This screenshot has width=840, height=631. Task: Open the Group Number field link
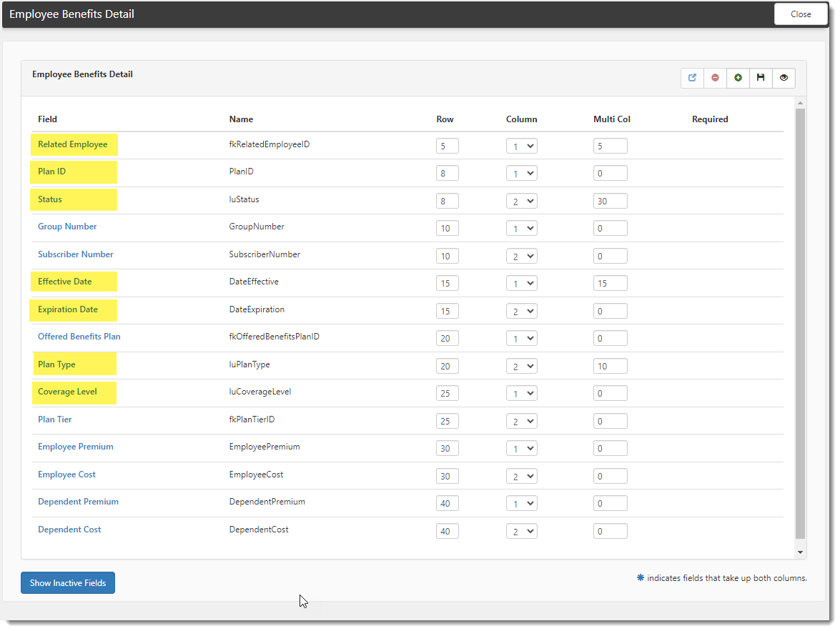click(x=67, y=227)
